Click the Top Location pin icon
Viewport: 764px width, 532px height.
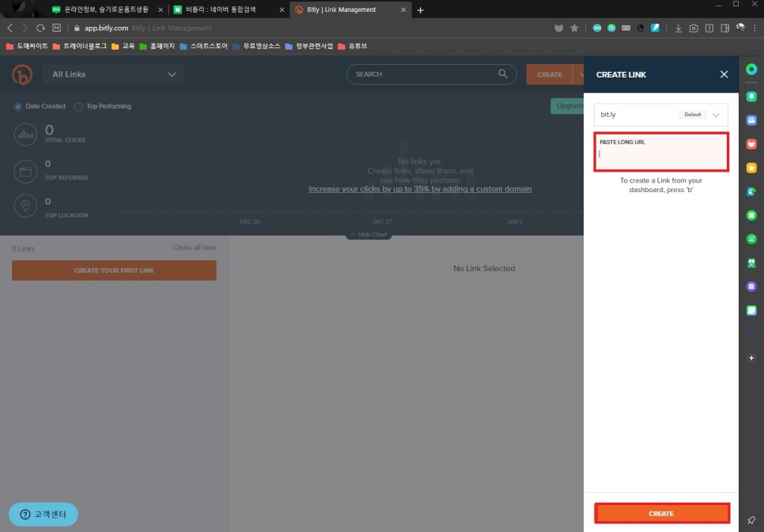pos(26,206)
